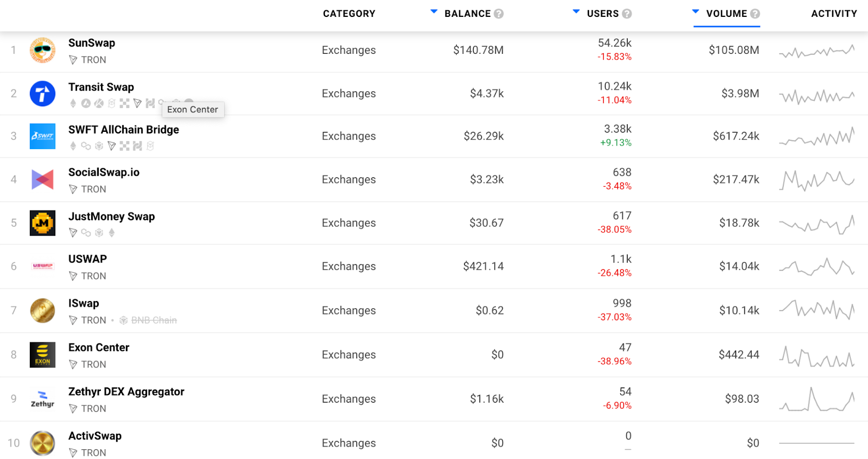
Task: Click the JustMoney Swap pixel logo
Action: point(42,223)
